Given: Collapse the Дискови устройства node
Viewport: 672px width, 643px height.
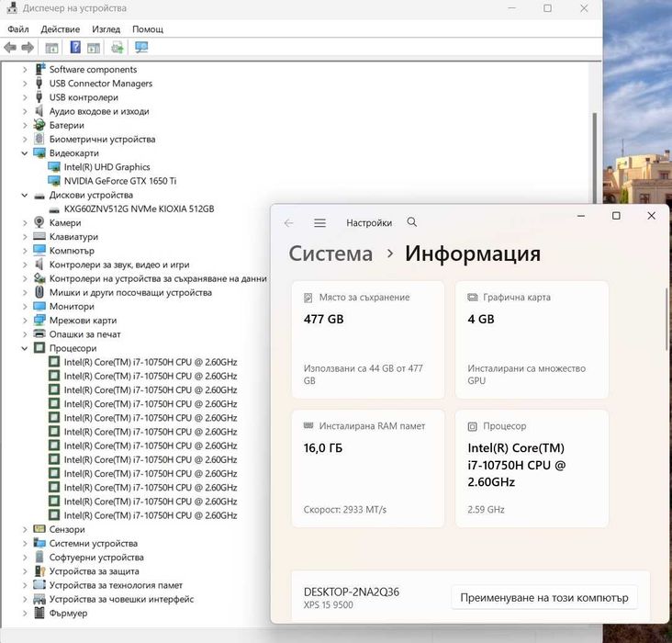Looking at the screenshot, I should point(25,195).
